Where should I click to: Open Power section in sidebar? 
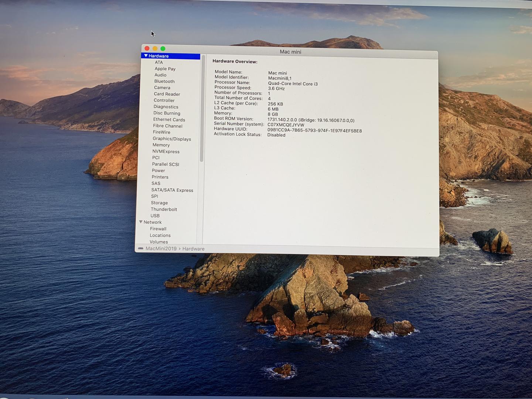point(158,171)
